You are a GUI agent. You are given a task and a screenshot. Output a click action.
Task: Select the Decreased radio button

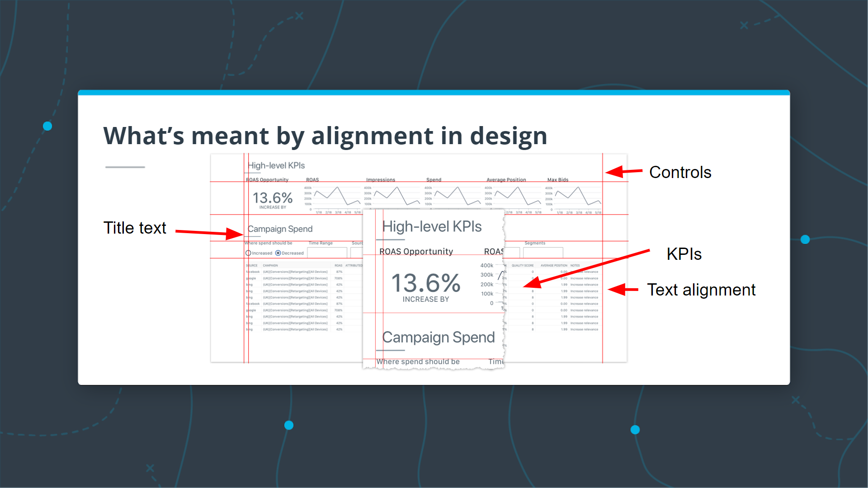[278, 253]
